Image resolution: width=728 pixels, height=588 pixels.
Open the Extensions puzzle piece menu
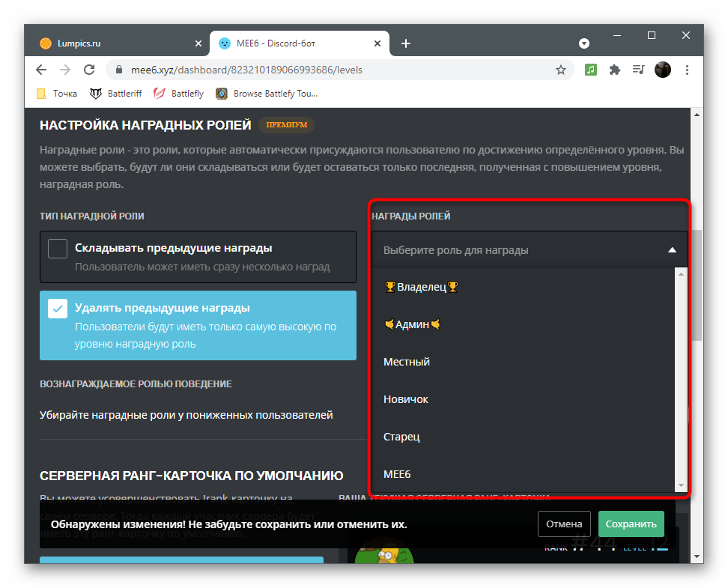[x=615, y=70]
